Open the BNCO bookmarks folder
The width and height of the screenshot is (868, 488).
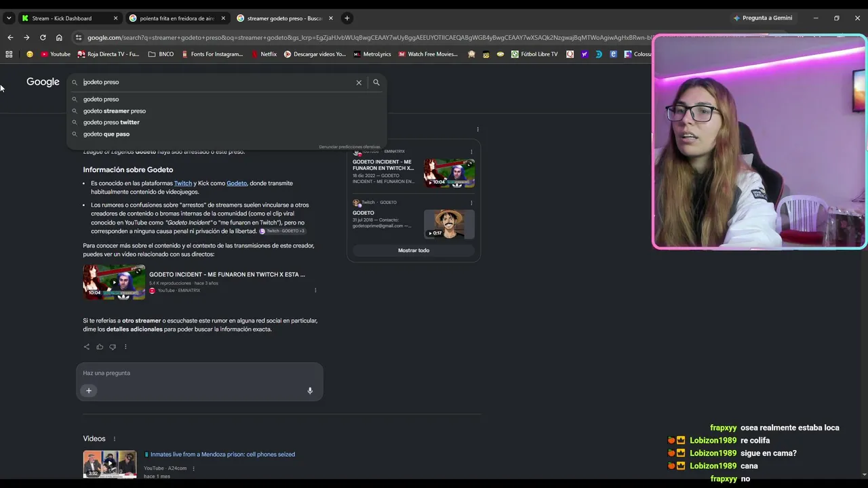point(161,54)
